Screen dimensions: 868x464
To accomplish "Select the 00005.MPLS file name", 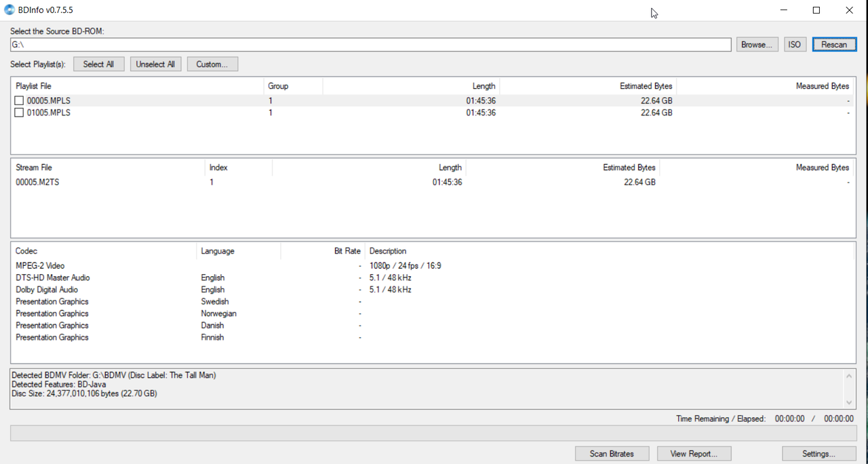I will (48, 101).
